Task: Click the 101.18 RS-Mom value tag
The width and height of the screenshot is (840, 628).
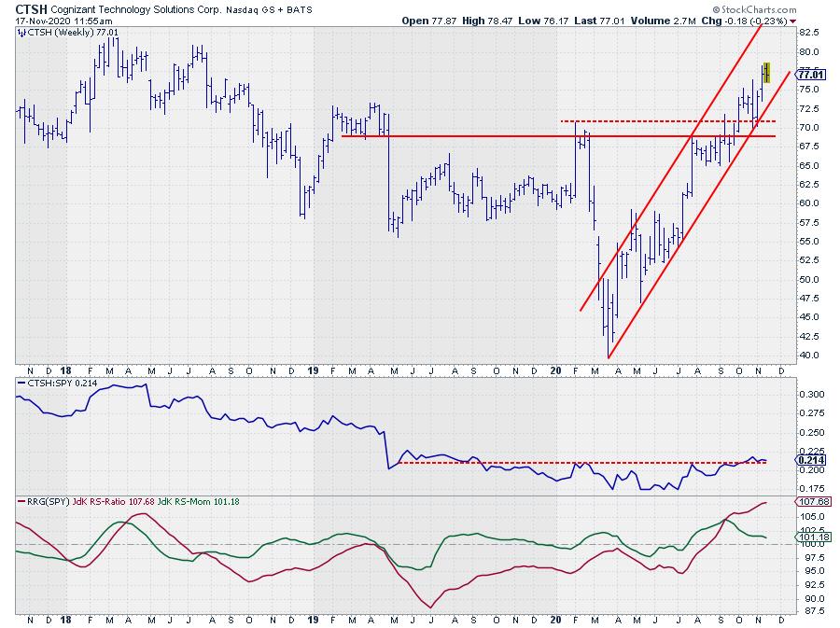Action: tap(811, 537)
